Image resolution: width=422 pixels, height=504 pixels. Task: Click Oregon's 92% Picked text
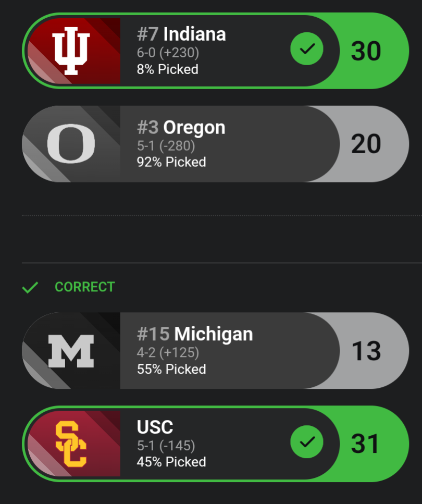[171, 162]
